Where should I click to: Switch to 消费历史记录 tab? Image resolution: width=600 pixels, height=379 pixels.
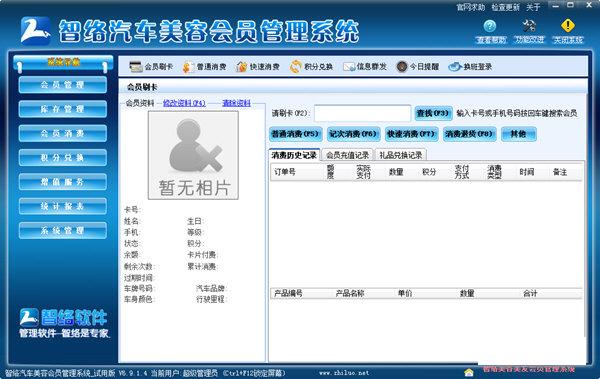click(294, 155)
